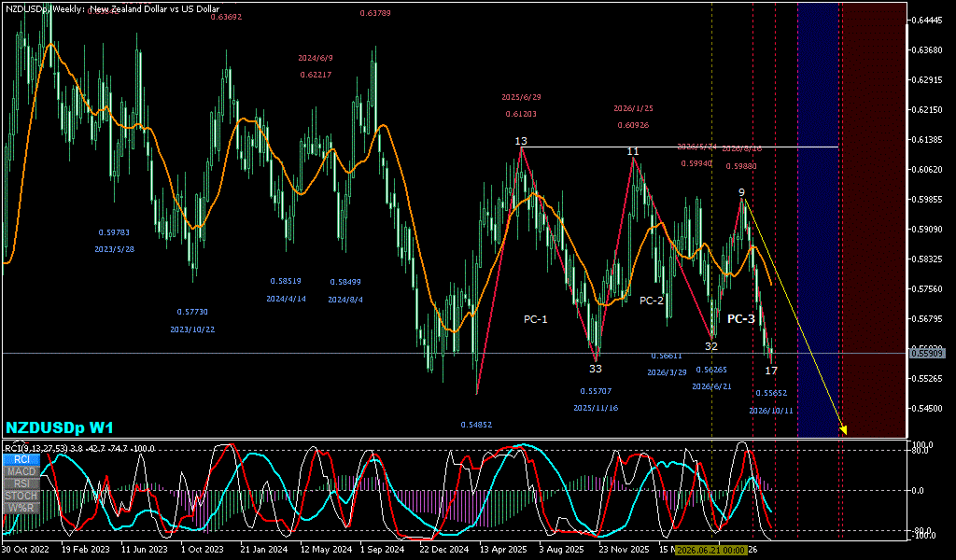Select the bold PC-3 chart label
The image size is (956, 560).
click(740, 318)
